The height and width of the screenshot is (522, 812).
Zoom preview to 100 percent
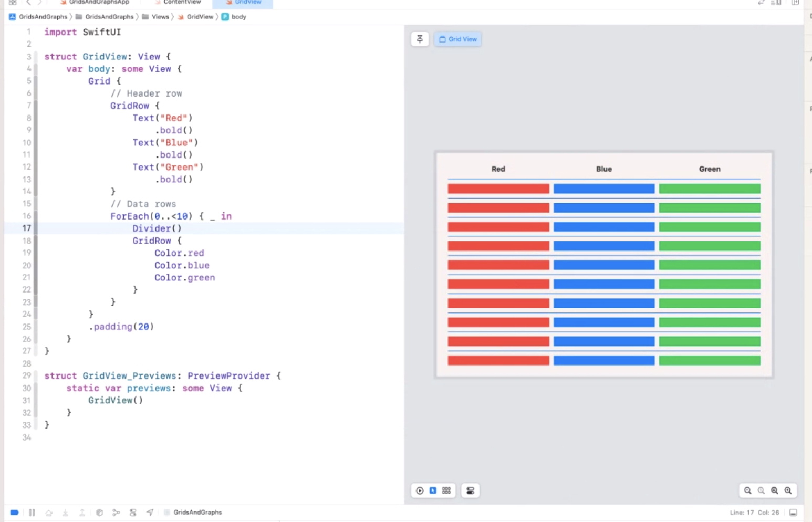click(761, 490)
